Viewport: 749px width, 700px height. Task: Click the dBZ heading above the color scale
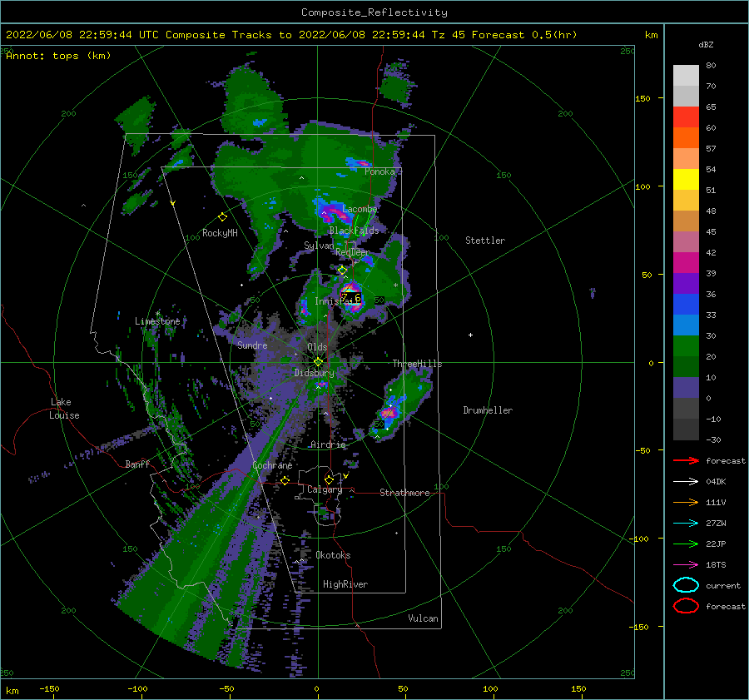tap(706, 44)
